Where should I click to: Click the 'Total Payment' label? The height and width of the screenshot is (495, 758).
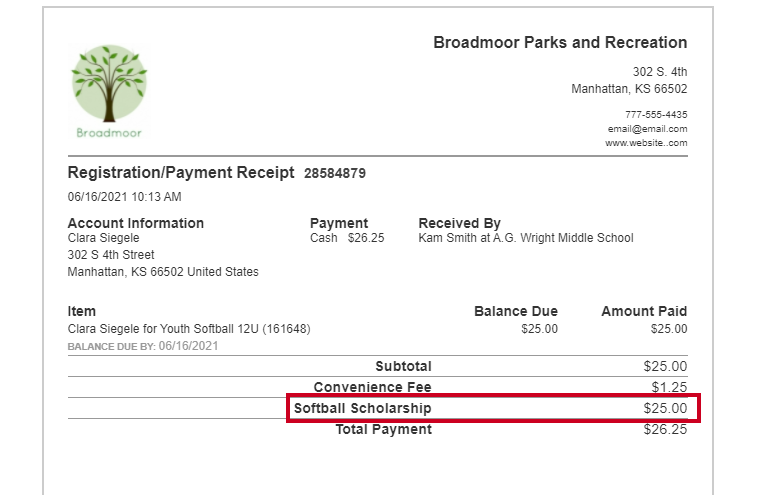383,429
